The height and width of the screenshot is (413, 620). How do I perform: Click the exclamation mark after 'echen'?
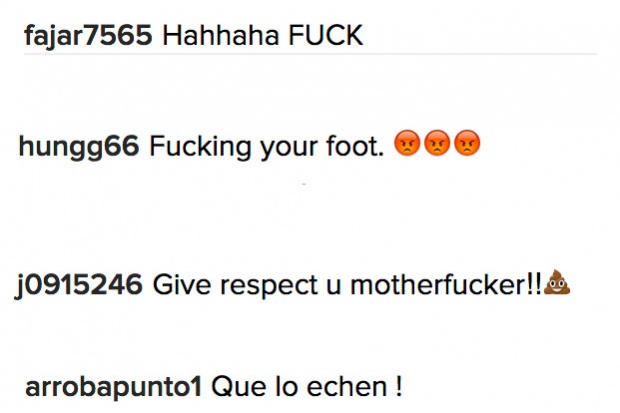click(x=398, y=386)
